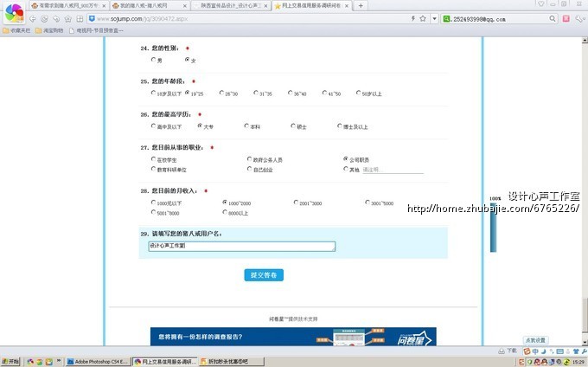Select occupation 在校学生

tap(153, 159)
